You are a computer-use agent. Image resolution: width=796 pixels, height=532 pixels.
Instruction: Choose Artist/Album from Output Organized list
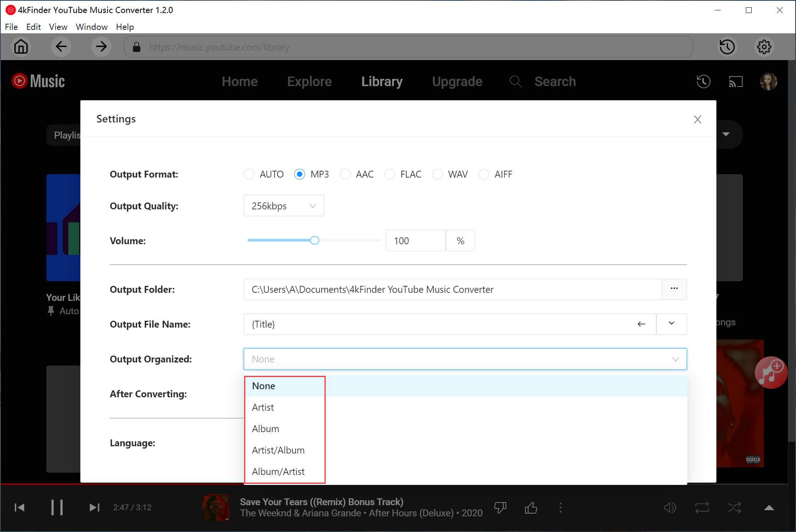(278, 450)
